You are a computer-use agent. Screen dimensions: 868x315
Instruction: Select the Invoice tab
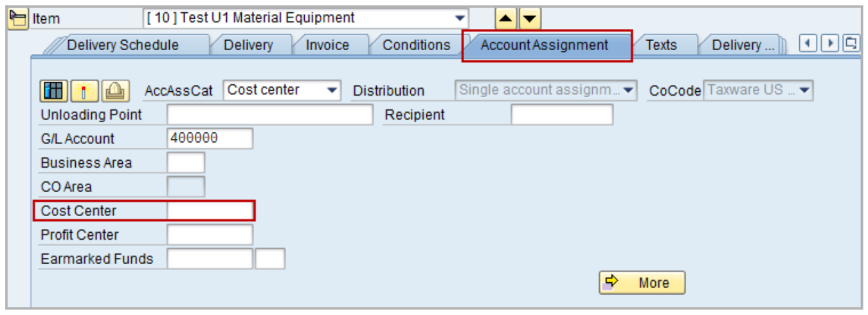[x=327, y=46]
